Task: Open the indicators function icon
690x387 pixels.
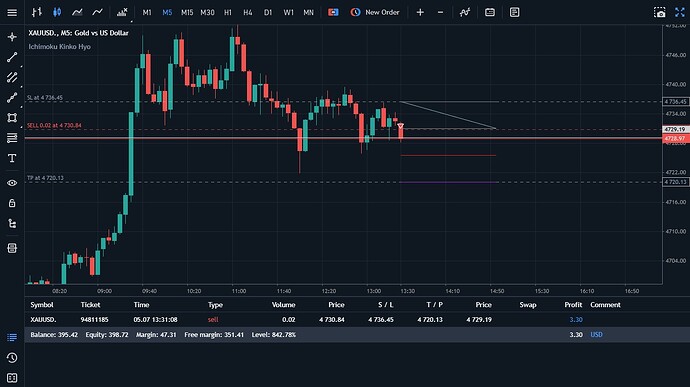Action: 465,12
